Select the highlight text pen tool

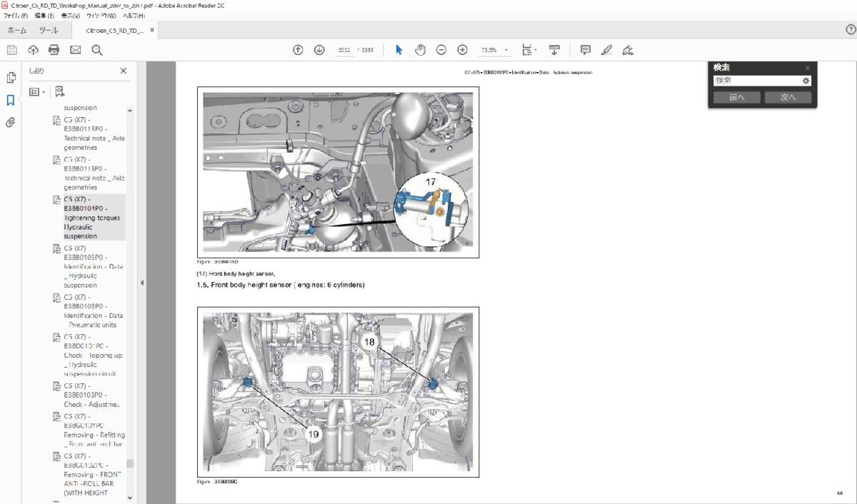[607, 50]
